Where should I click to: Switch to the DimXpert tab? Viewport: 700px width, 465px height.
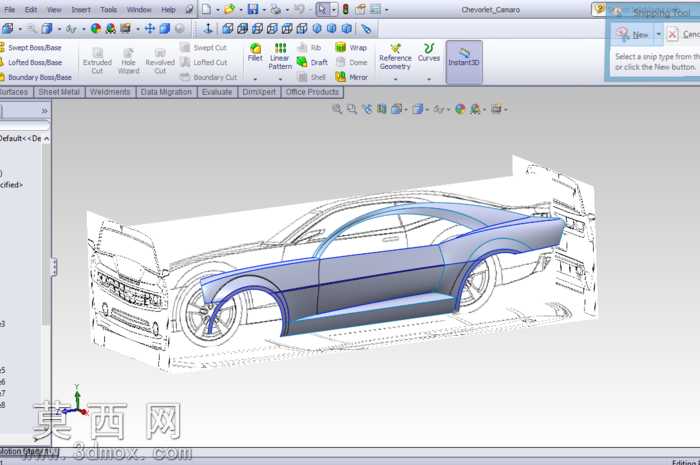click(x=259, y=92)
